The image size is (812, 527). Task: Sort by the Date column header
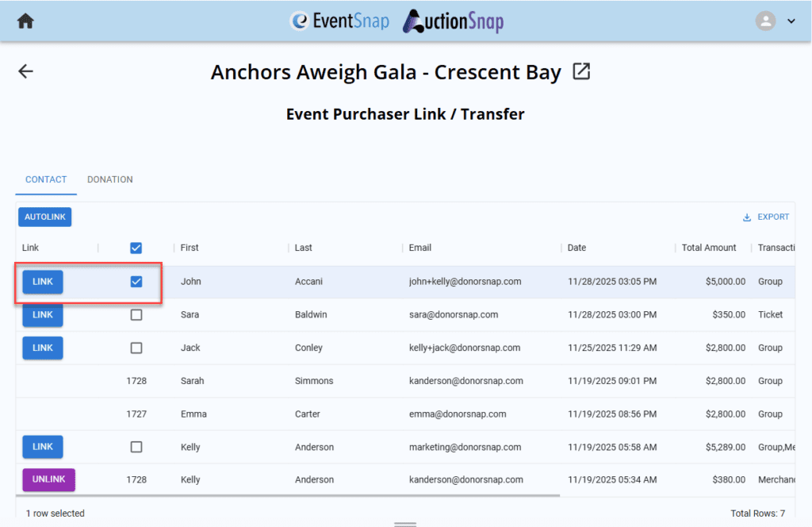tap(576, 248)
